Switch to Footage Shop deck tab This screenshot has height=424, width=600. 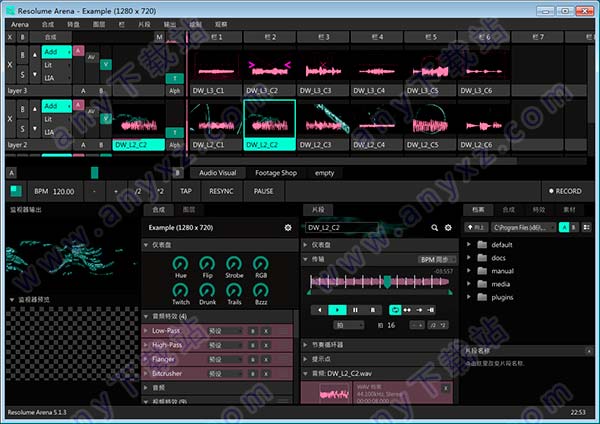click(x=276, y=173)
